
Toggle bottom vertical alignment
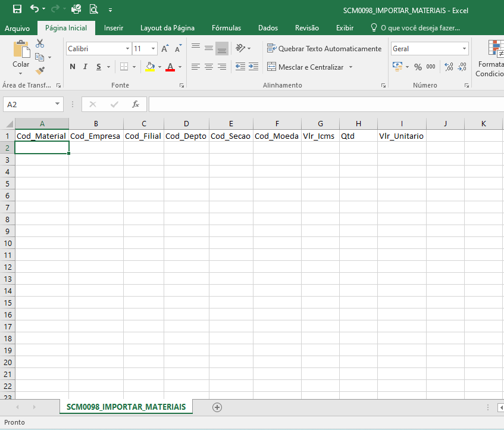tap(222, 48)
